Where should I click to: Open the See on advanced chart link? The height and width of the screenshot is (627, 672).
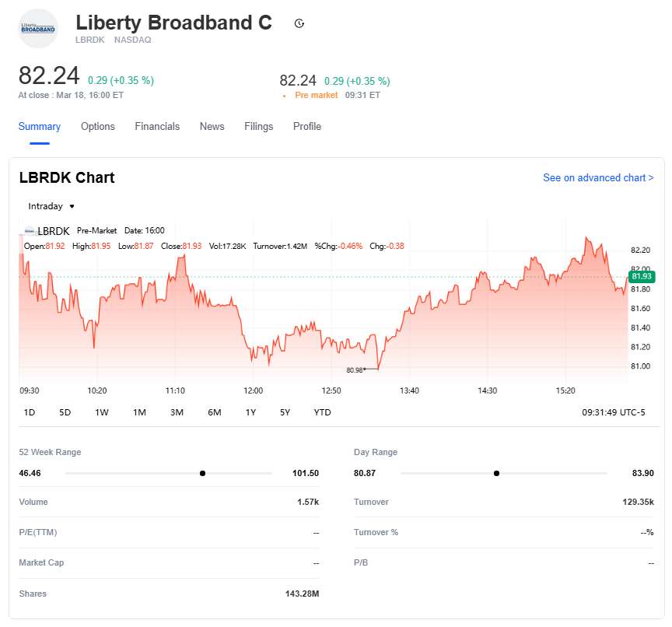(x=598, y=178)
